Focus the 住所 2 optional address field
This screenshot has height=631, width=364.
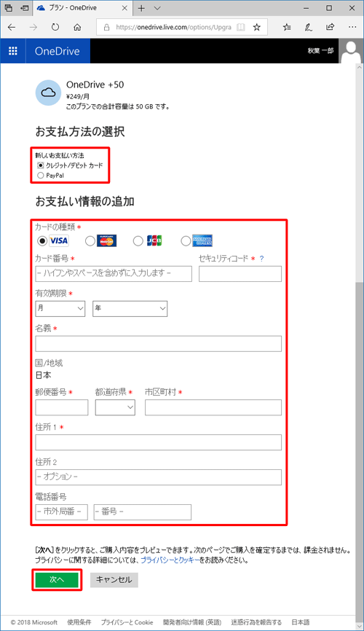159,477
